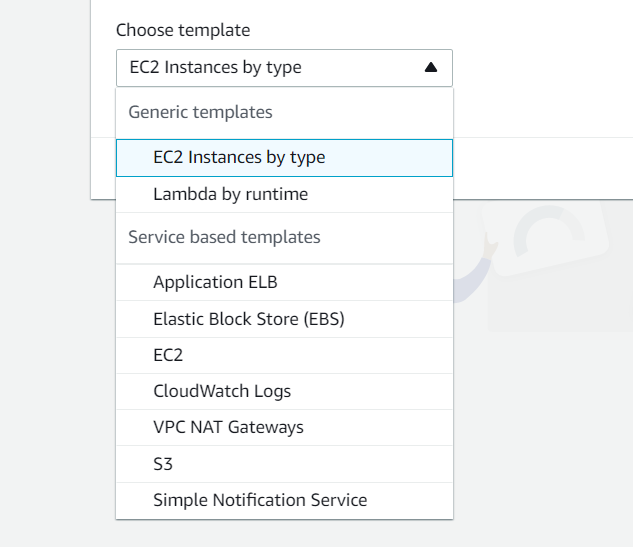Click the Choose template field label
This screenshot has width=633, height=547.
[183, 30]
